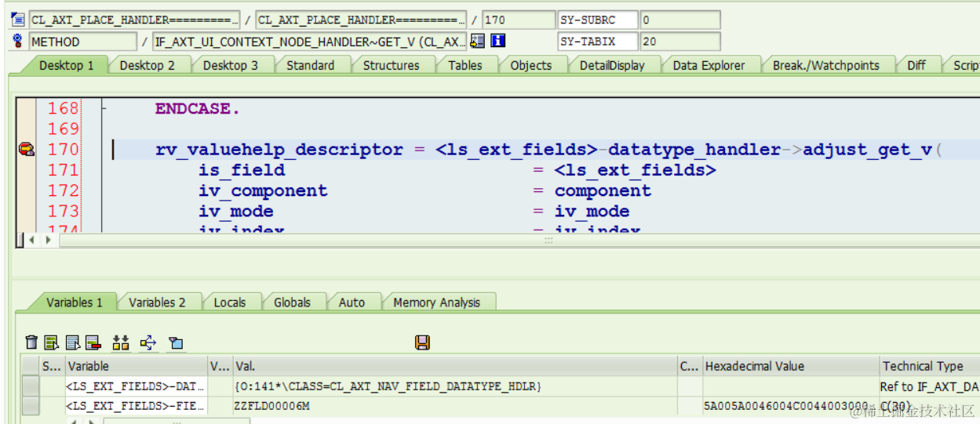Select row button of <LS_EXT_FIELDS>-FIE variable
This screenshot has width=980, height=424.
tap(31, 406)
